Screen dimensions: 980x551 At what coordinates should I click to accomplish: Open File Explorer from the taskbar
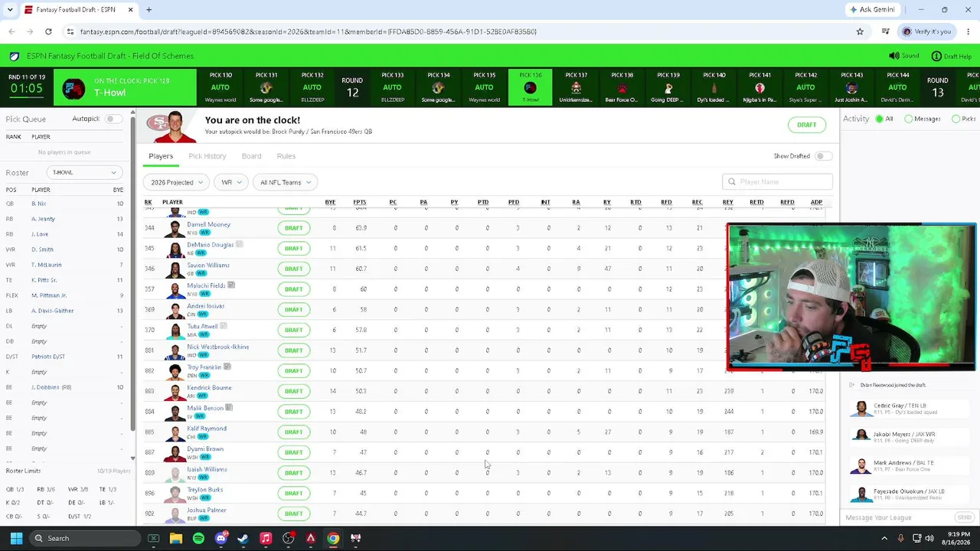[x=176, y=538]
